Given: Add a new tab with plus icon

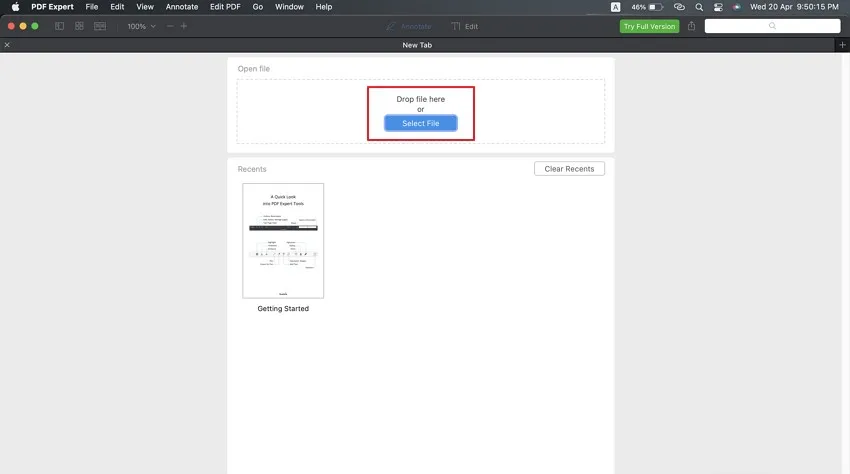Looking at the screenshot, I should pyautogui.click(x=842, y=45).
